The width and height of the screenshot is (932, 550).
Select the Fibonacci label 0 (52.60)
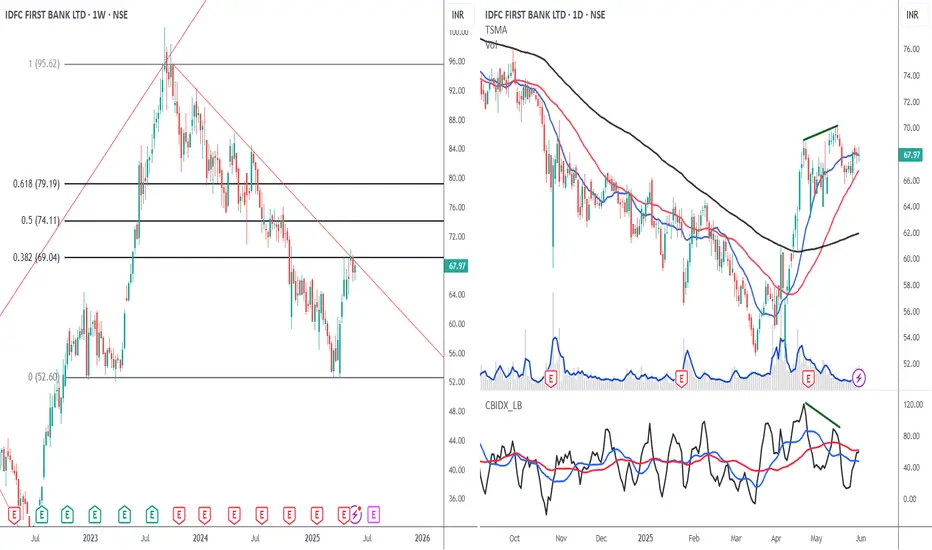(x=43, y=377)
